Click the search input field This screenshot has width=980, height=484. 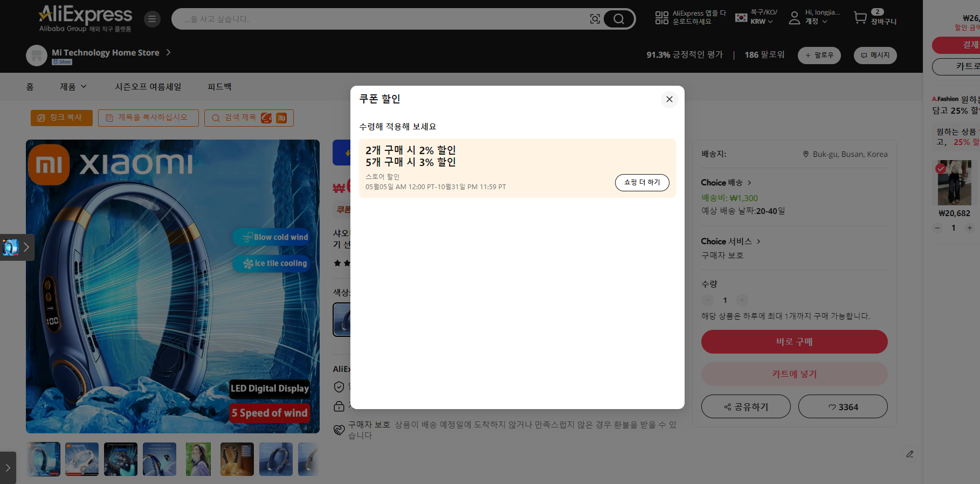pyautogui.click(x=383, y=19)
